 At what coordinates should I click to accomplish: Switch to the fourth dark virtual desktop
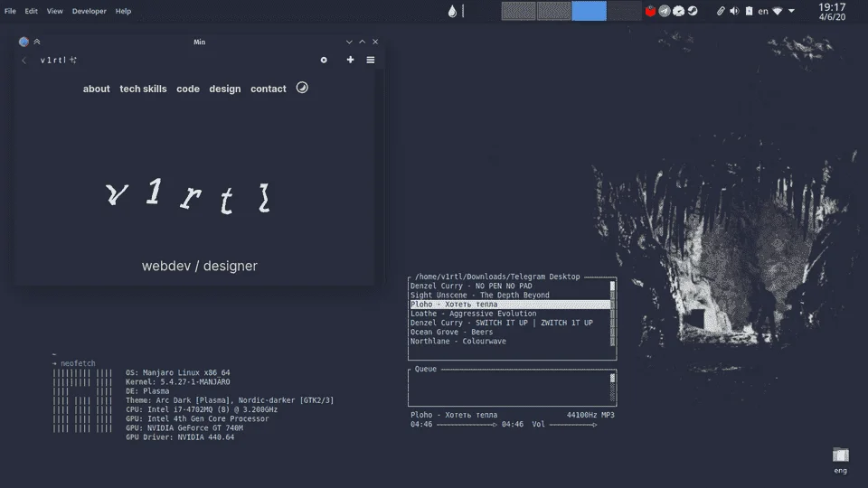pos(624,11)
